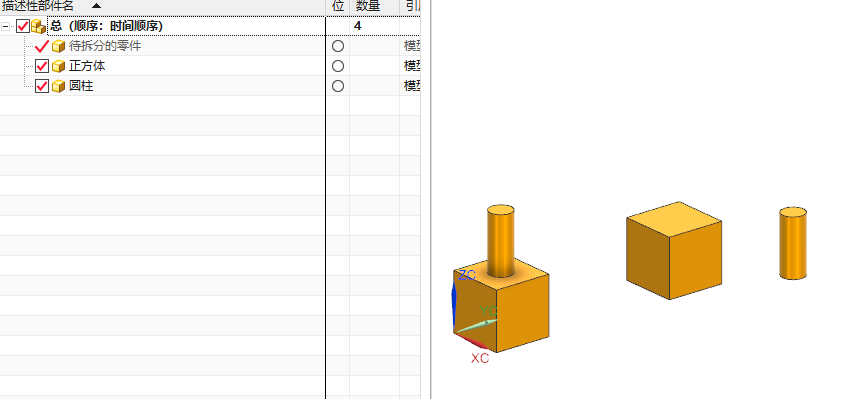Select the 待拆分的零件 component
This screenshot has height=399, width=848.
[105, 46]
